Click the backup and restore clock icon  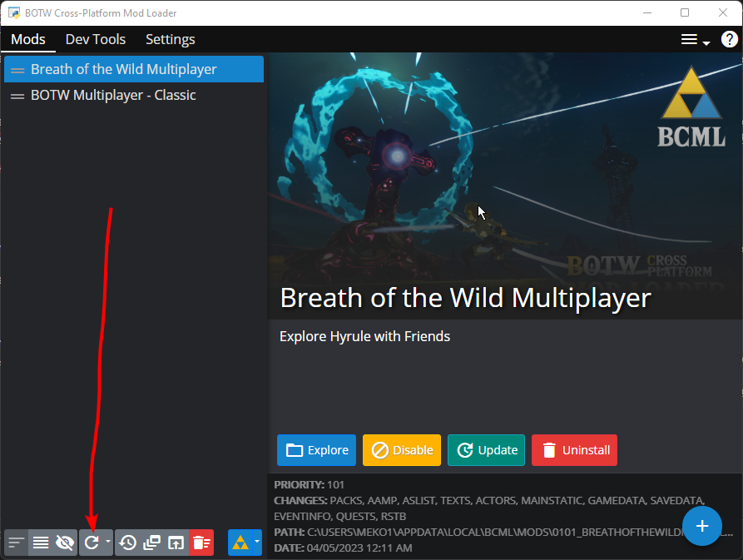127,542
